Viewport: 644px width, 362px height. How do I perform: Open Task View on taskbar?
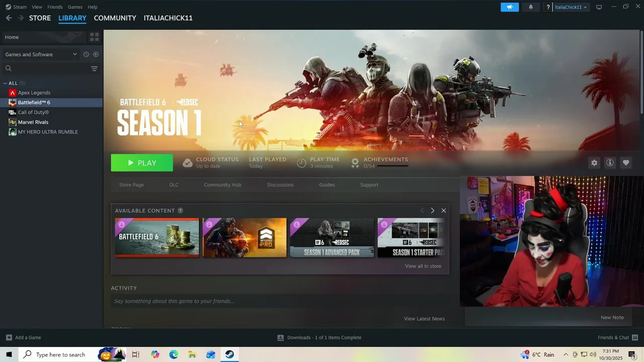135,354
